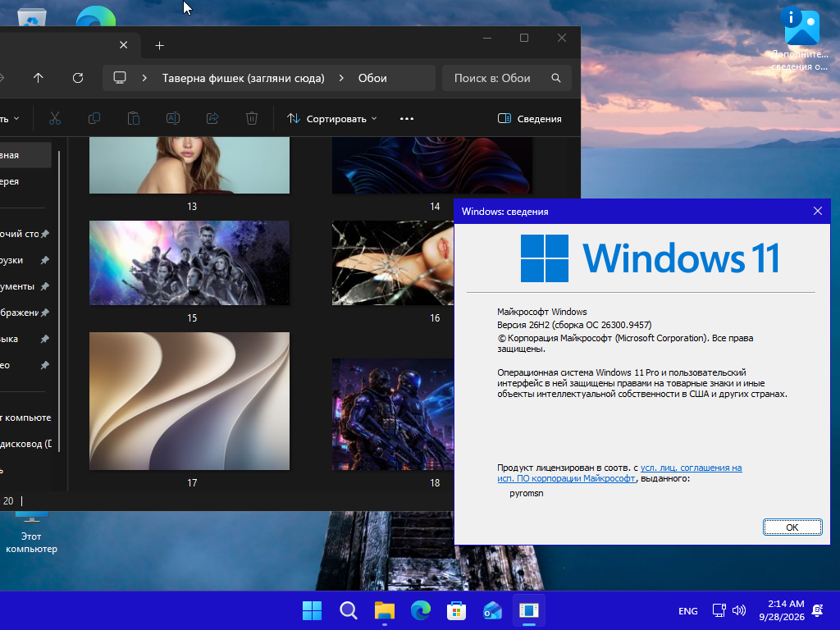Select the Avengers wallpaper thumbnail 15

pos(189,263)
